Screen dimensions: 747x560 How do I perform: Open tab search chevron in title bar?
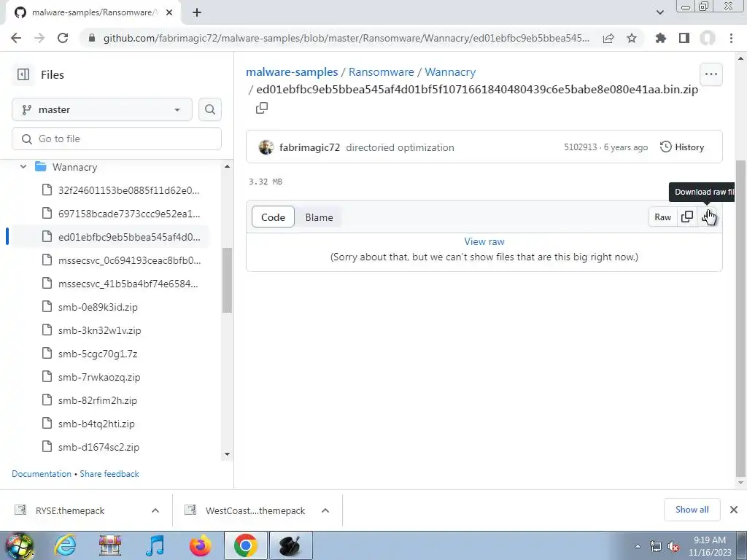click(x=659, y=12)
